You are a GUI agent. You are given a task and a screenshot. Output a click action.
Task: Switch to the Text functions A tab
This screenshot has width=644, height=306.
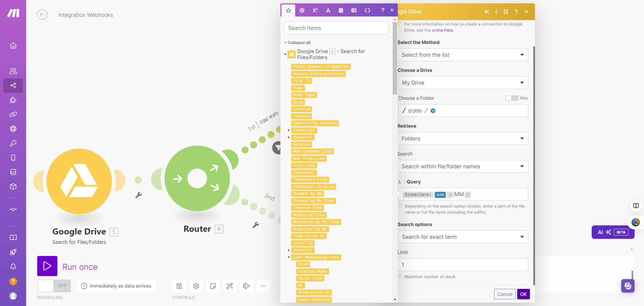point(328,10)
